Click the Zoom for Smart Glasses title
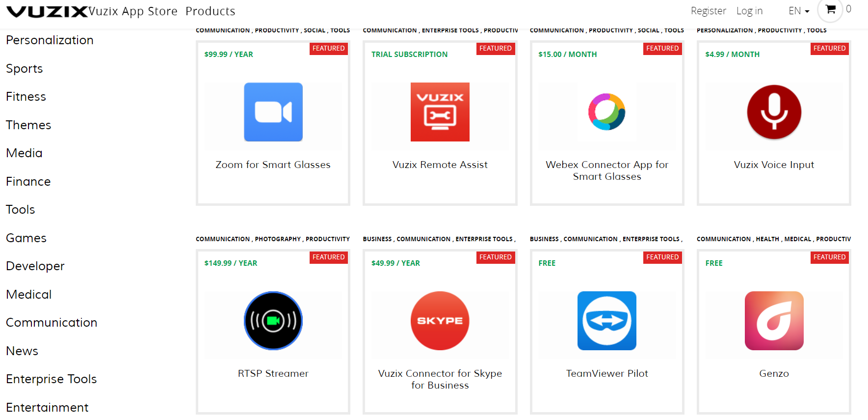 point(273,165)
